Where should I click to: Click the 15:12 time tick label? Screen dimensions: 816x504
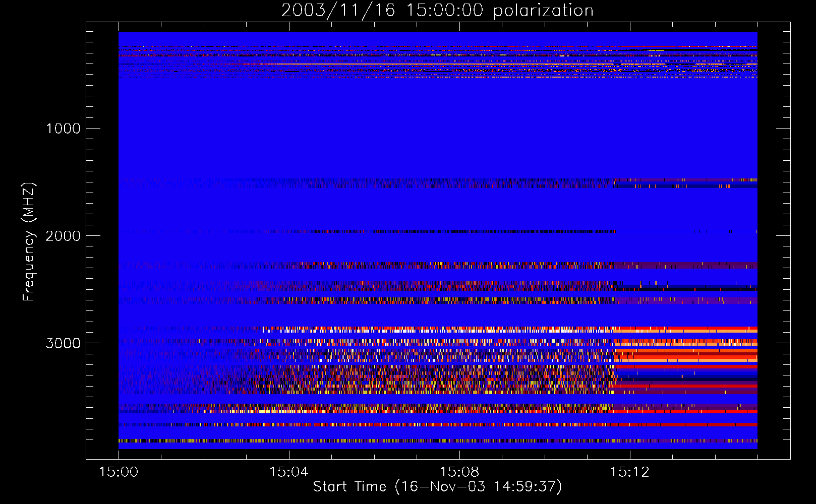pyautogui.click(x=629, y=472)
